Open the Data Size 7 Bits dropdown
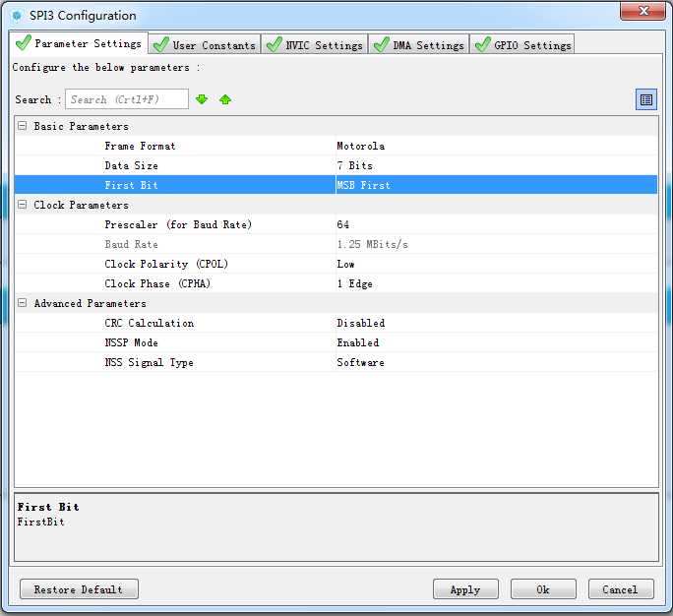This screenshot has width=673, height=616. point(496,165)
